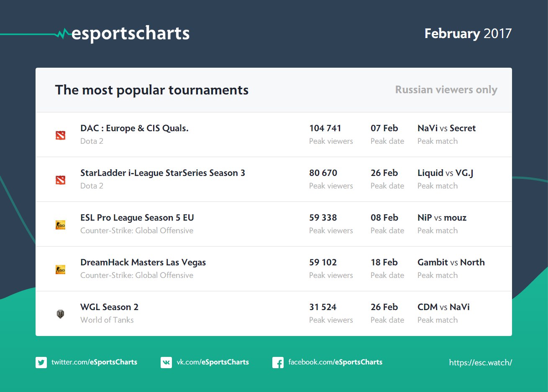Click the Facebook logo icon in footer
548x392 pixels.
(278, 362)
